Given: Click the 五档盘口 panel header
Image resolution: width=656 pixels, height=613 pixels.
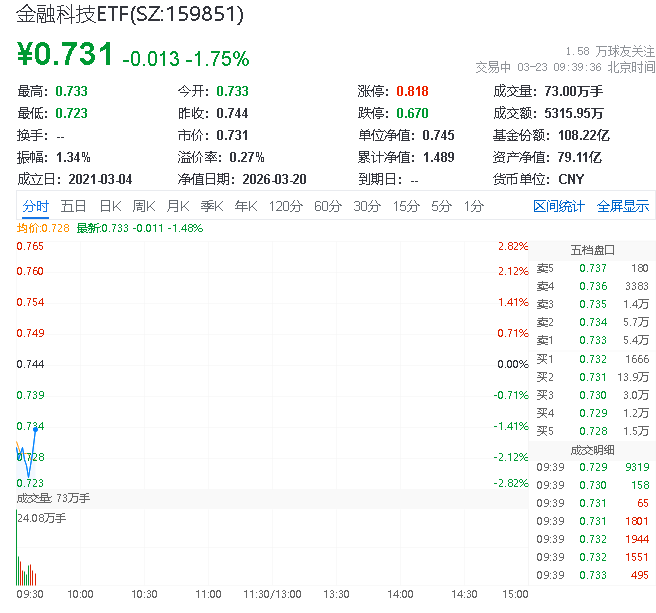Looking at the screenshot, I should click(x=592, y=250).
